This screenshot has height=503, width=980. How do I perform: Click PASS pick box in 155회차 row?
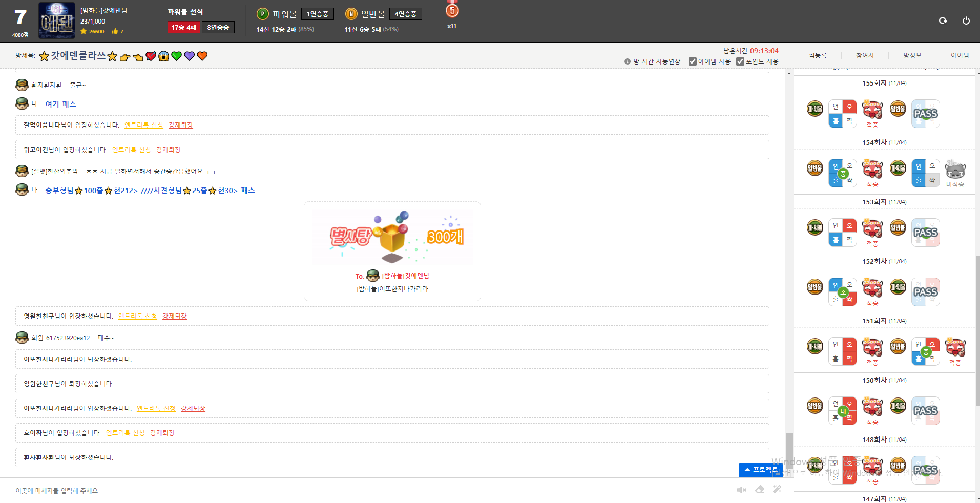point(926,114)
